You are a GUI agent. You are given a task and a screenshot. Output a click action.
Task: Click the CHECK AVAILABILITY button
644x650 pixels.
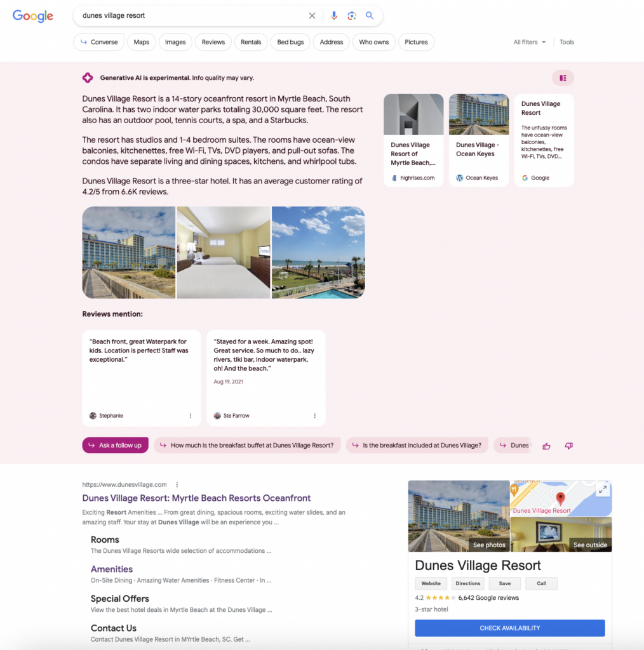[x=509, y=628]
